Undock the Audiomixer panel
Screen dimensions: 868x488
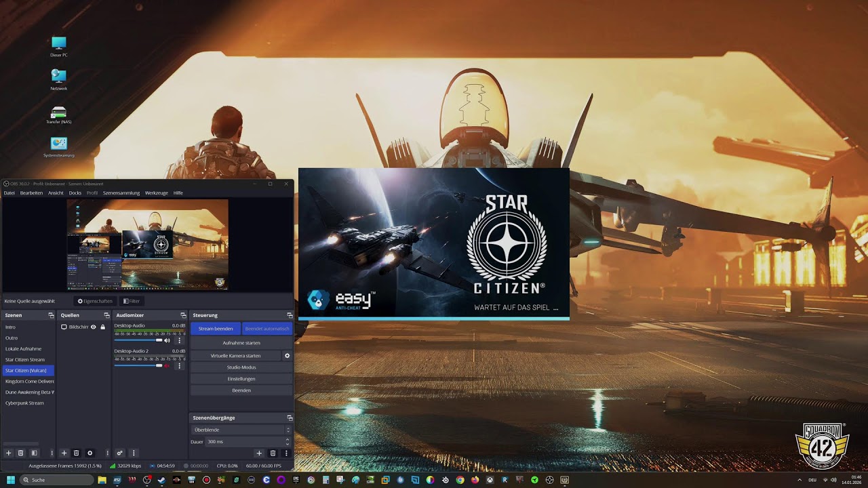coord(183,315)
